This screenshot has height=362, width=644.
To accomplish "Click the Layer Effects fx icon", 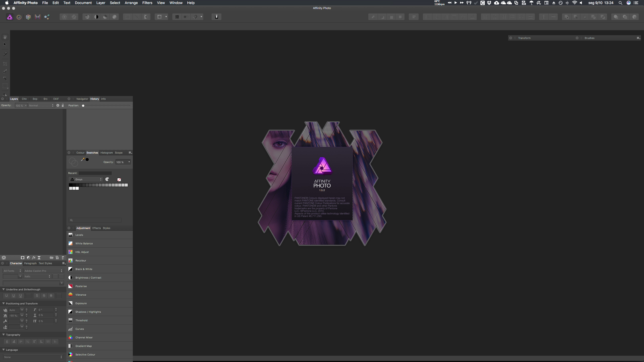I will click(34, 258).
